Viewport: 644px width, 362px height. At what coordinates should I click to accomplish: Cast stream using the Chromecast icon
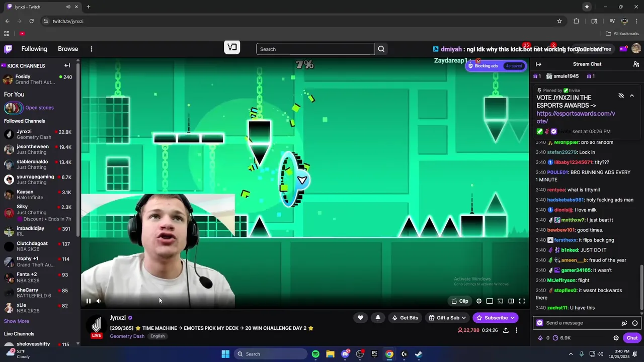click(500, 301)
